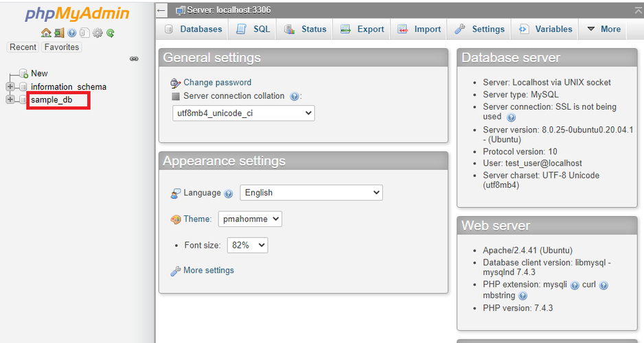Open the More settings link

click(209, 270)
